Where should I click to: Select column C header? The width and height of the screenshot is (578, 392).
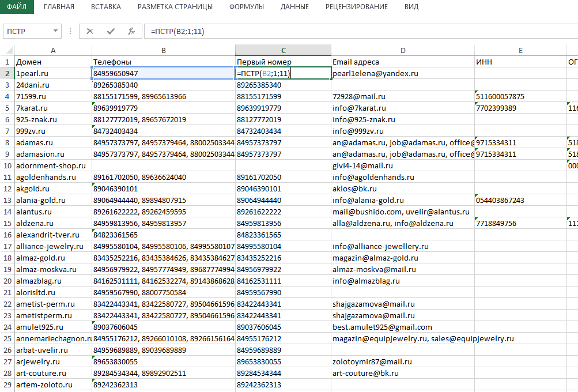[x=283, y=51]
